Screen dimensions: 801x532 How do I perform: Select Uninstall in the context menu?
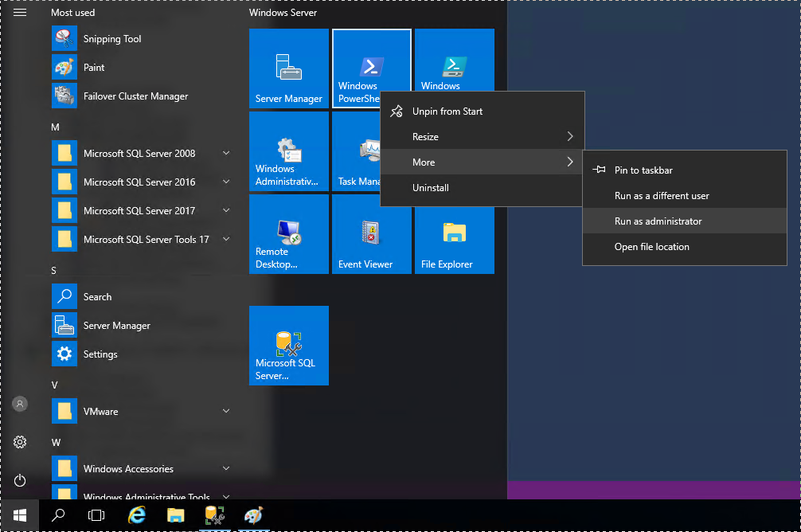coord(483,188)
